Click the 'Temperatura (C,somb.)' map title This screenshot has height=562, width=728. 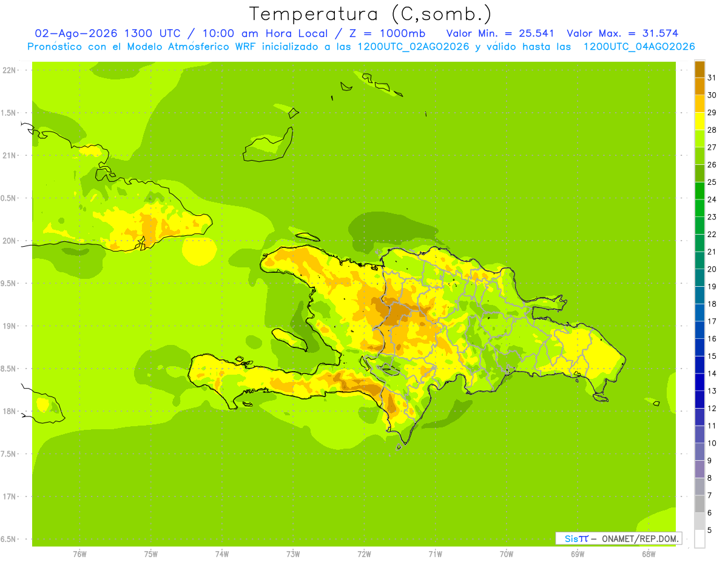point(370,14)
